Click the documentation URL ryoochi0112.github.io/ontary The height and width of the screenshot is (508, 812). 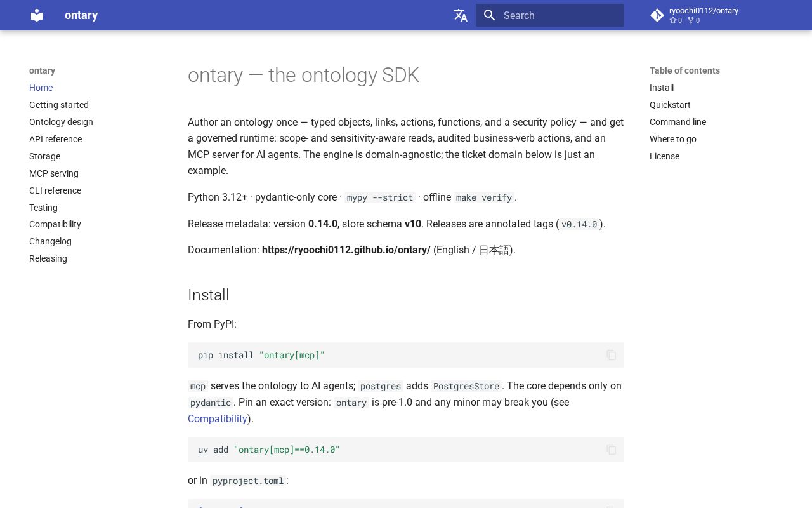click(x=346, y=250)
